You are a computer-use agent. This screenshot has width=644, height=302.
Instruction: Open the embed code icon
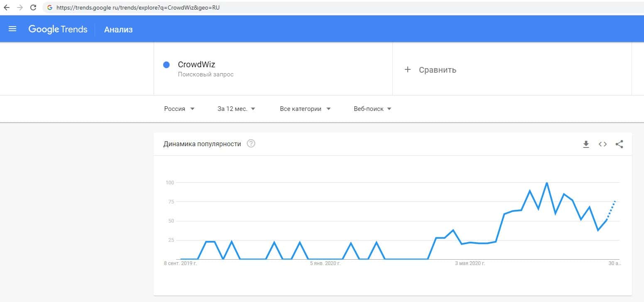click(602, 144)
